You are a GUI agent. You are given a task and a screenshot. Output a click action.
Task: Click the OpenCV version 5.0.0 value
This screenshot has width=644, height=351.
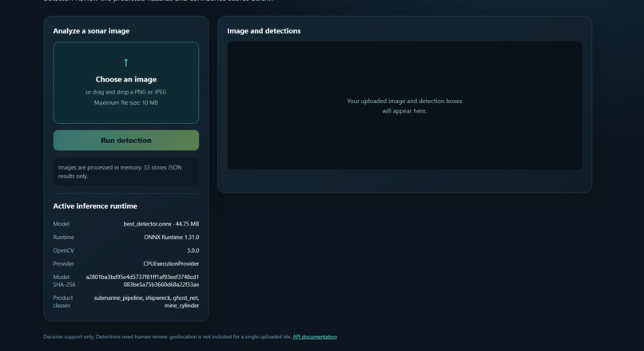(193, 250)
